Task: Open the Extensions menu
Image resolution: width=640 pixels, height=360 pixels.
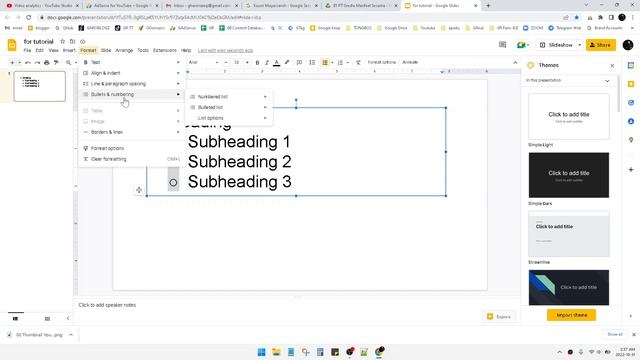Action: [x=165, y=50]
